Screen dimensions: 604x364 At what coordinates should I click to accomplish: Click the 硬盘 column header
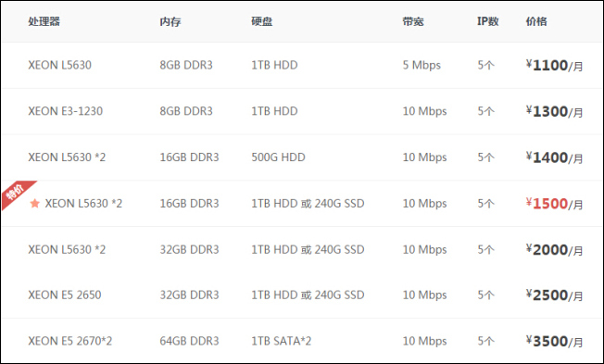(262, 21)
